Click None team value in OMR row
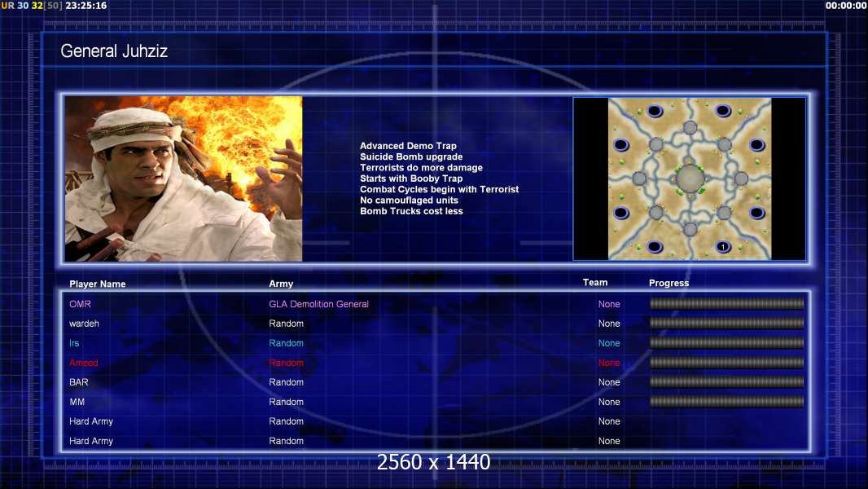The image size is (868, 489). (x=609, y=304)
